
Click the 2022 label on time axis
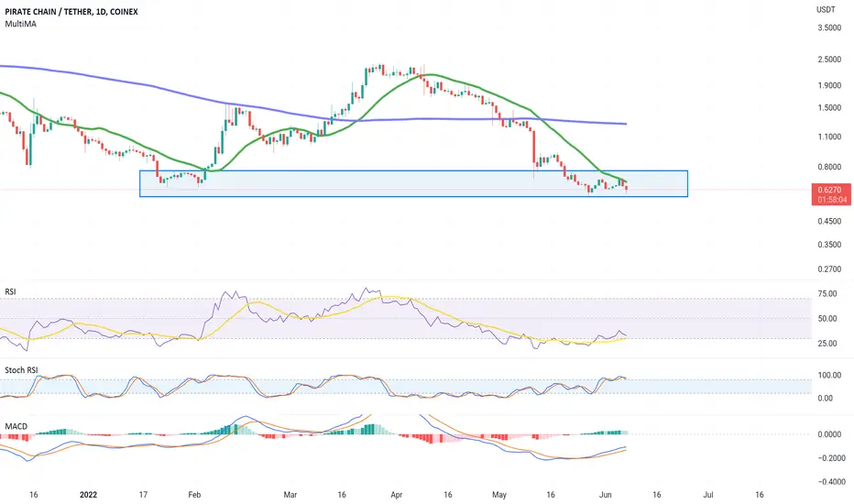88,495
